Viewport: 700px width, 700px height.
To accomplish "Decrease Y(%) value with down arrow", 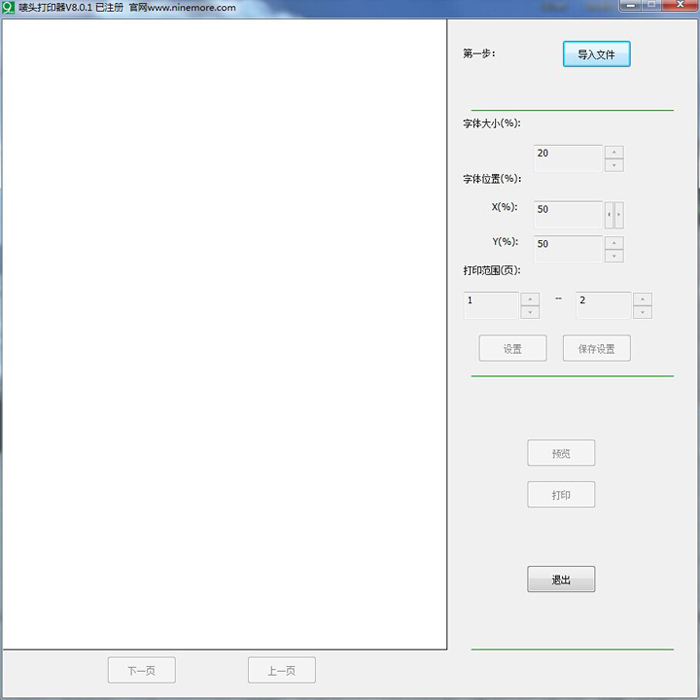I will click(614, 256).
